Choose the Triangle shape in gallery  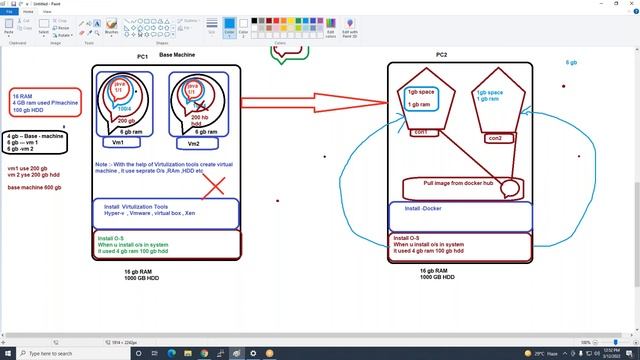coord(167,21)
